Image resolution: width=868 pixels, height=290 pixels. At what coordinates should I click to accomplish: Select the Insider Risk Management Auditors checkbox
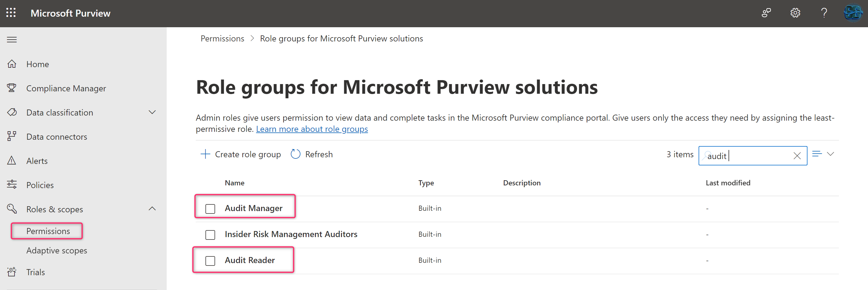click(x=210, y=235)
